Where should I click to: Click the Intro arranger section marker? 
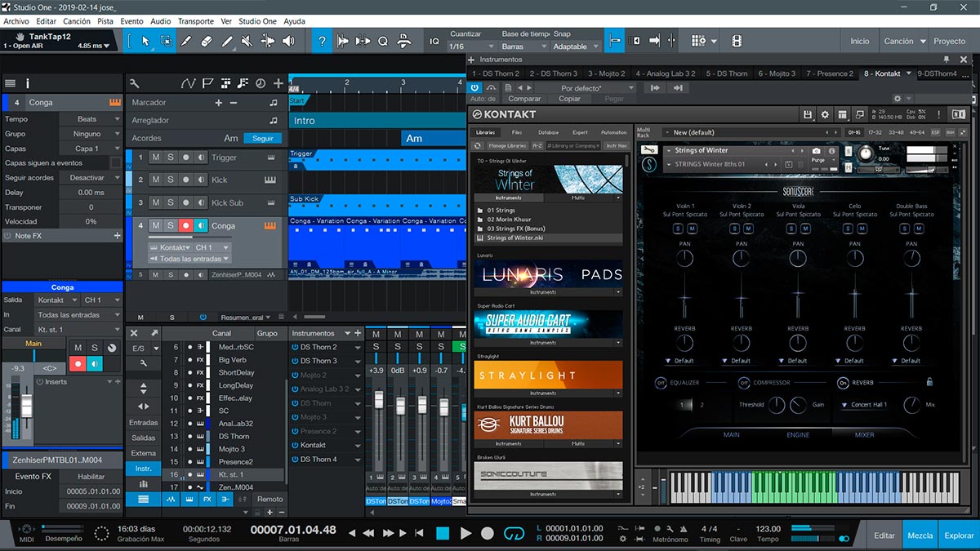coord(377,120)
